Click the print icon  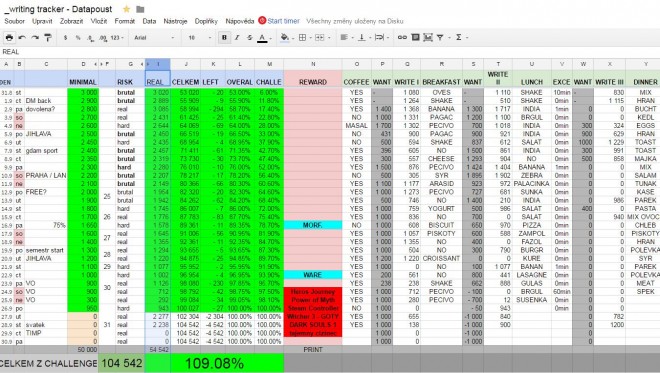pos(9,37)
